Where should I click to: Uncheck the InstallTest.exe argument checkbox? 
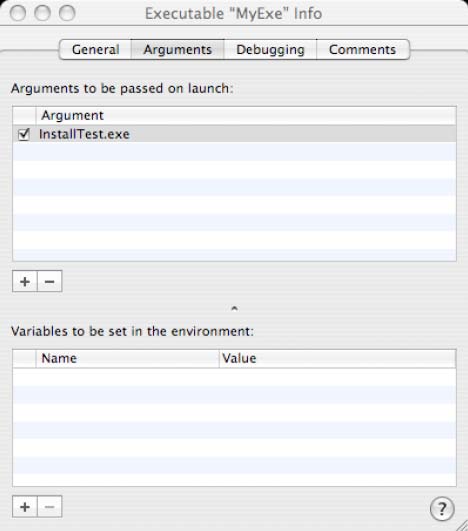pos(24,134)
